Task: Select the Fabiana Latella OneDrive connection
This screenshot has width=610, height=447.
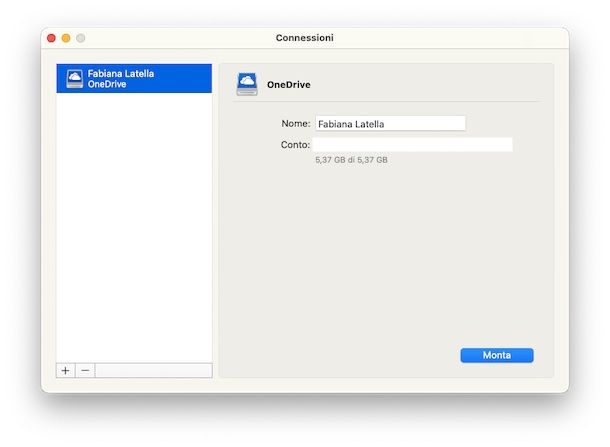Action: pos(134,79)
